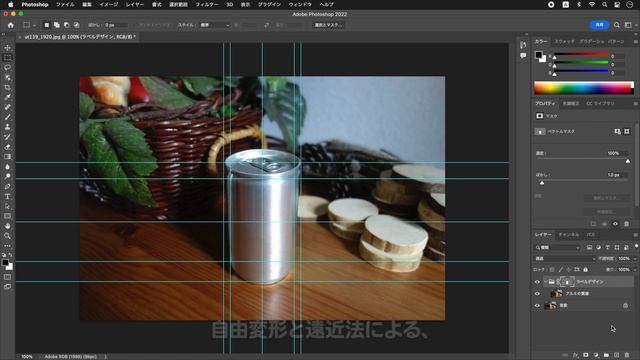Select the Eraser tool
This screenshot has width=640, height=360.
pyautogui.click(x=7, y=147)
